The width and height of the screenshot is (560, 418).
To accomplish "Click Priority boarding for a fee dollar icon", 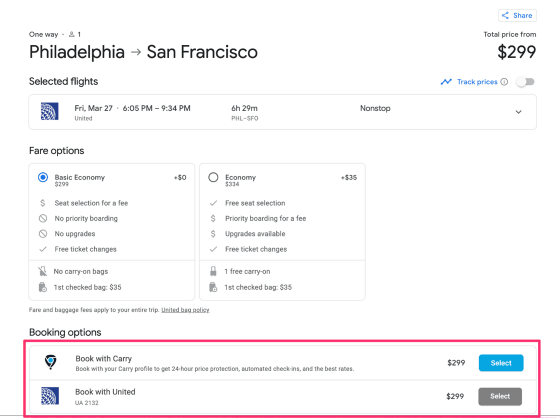I will 213,218.
